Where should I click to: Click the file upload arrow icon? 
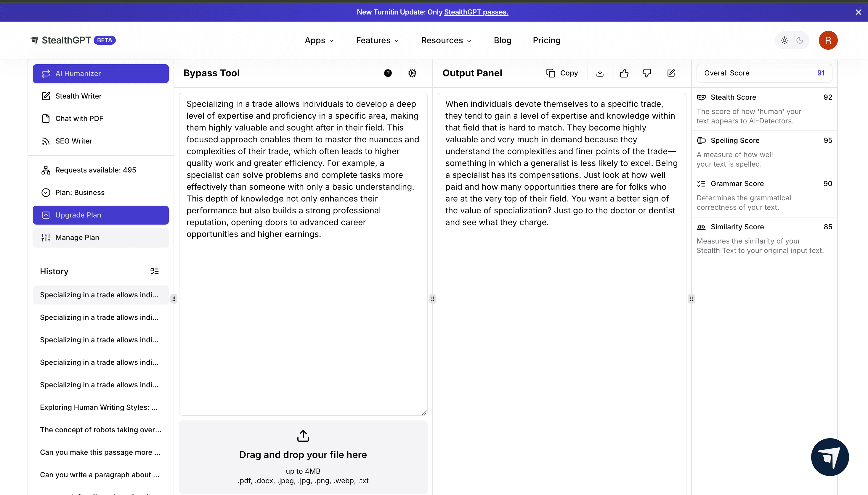point(303,436)
